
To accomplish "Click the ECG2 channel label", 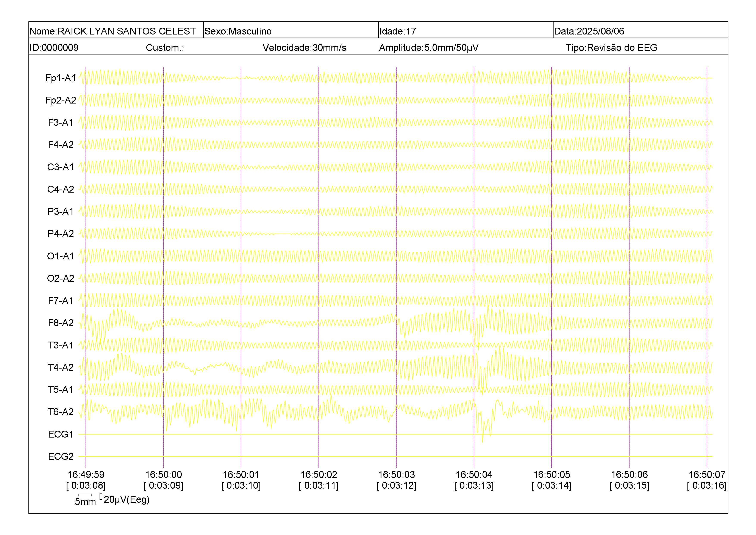I will pos(61,456).
